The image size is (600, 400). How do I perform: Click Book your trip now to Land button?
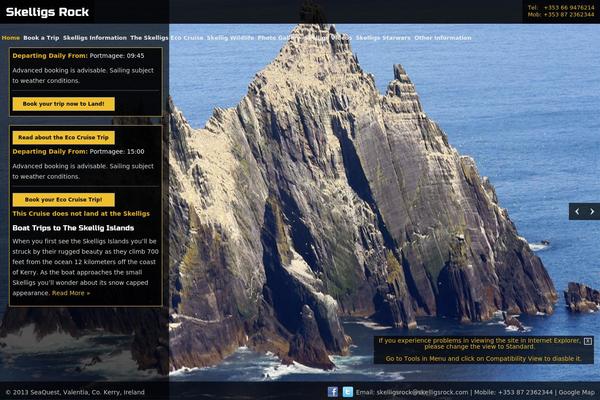[x=64, y=104]
